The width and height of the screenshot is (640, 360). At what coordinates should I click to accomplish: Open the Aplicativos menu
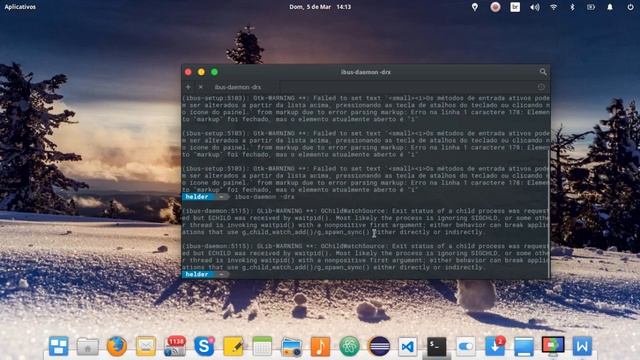tap(20, 7)
